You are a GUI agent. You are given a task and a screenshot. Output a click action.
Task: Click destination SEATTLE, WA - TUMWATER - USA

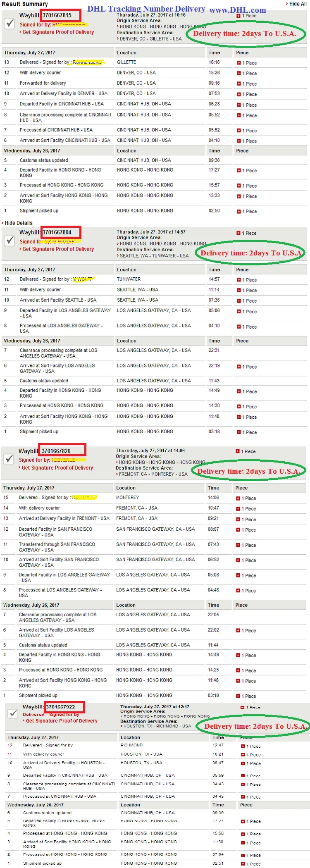154,256
